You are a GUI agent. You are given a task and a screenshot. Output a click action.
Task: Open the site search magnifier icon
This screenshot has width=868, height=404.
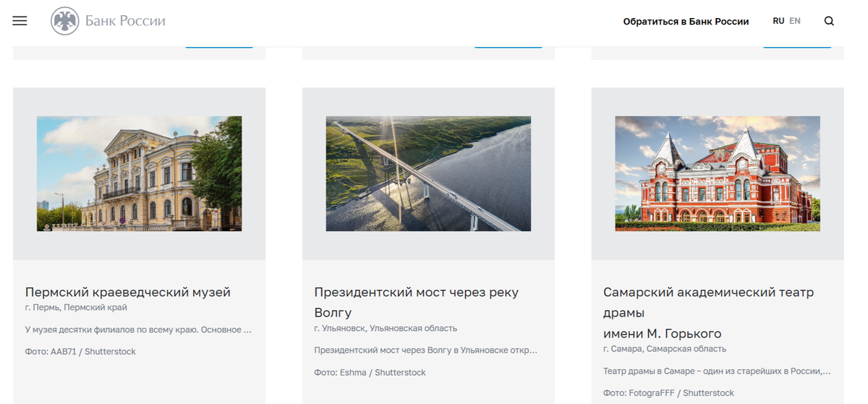point(829,21)
